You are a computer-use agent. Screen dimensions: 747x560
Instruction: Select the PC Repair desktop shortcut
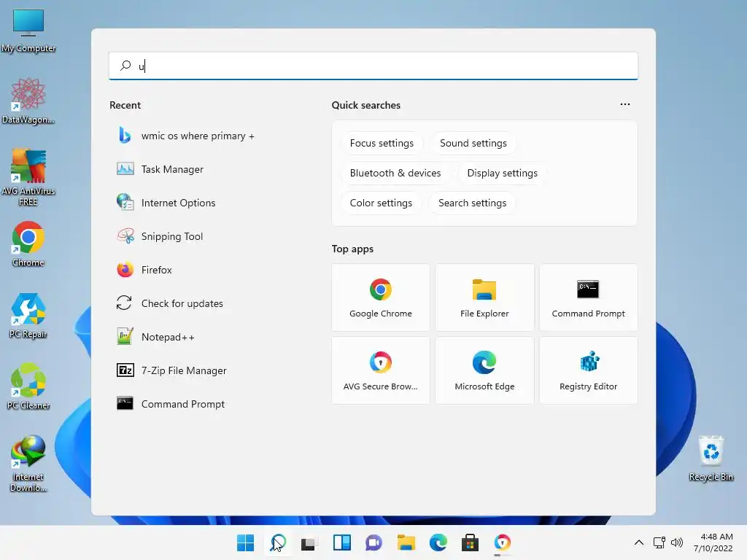point(28,315)
